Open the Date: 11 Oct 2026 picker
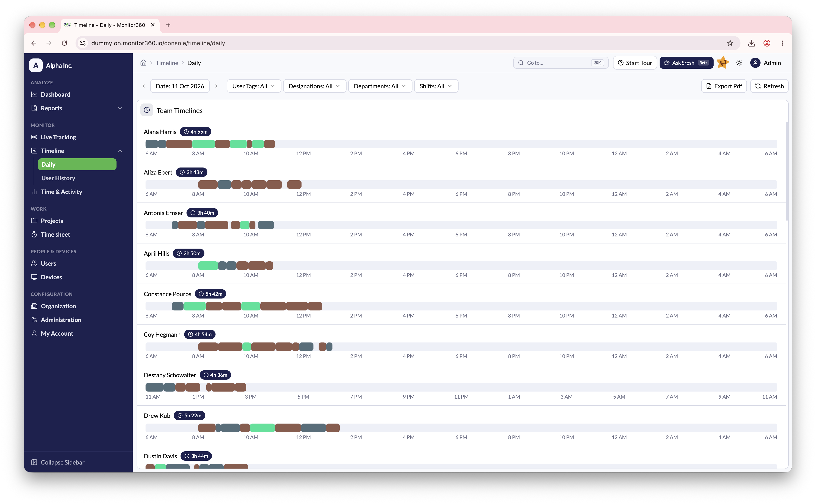This screenshot has width=816, height=504. tap(180, 86)
